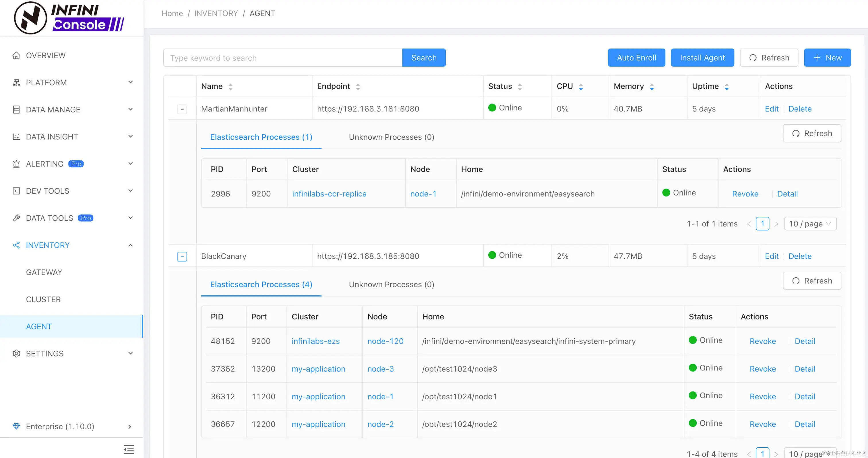
Task: Click the INFINI Console logo
Action: pyautogui.click(x=69, y=18)
